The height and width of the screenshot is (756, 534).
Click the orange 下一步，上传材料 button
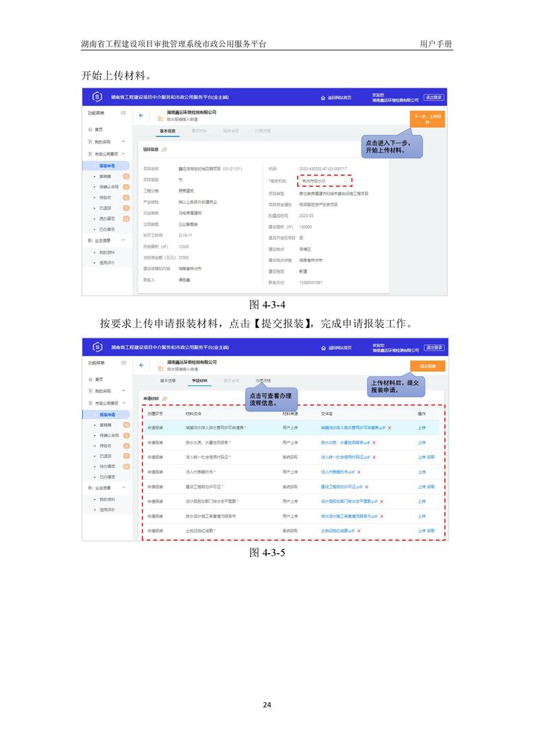(428, 119)
